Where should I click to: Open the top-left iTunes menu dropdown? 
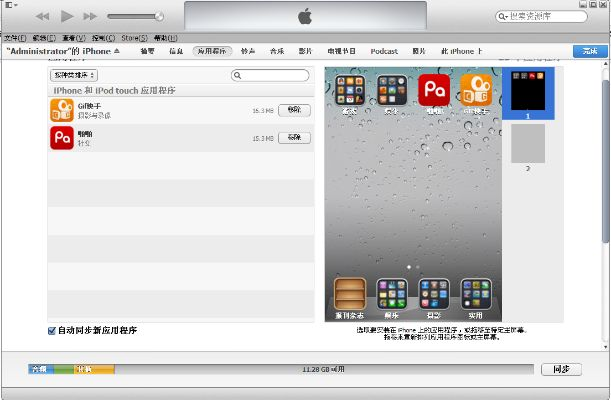10,5
